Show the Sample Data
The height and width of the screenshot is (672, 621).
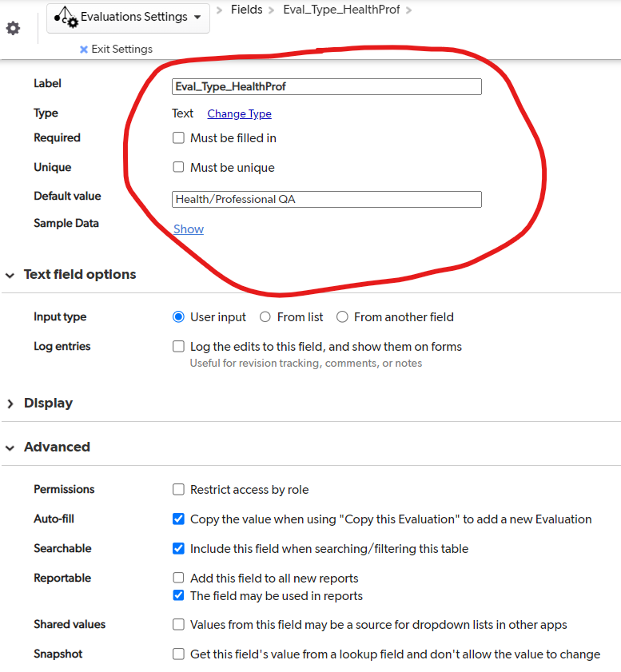[189, 229]
